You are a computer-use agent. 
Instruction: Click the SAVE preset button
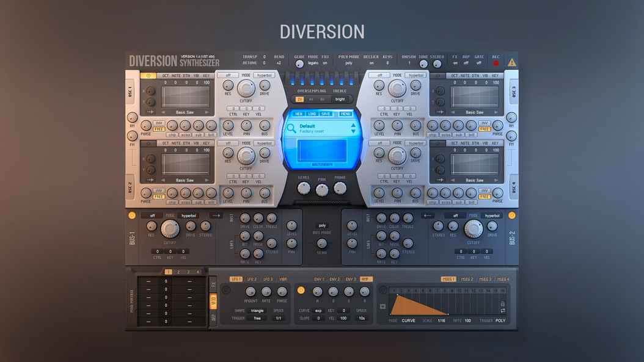tap(326, 114)
